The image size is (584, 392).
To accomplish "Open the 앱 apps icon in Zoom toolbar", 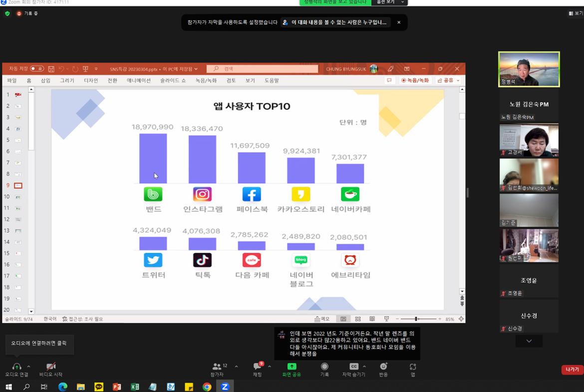I will (412, 367).
